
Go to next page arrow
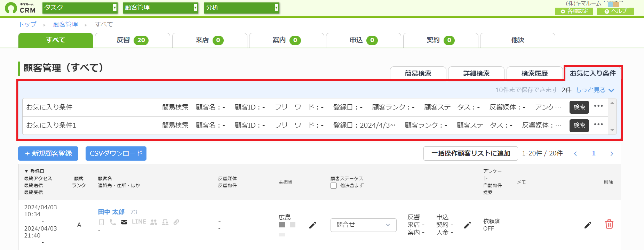coord(612,153)
